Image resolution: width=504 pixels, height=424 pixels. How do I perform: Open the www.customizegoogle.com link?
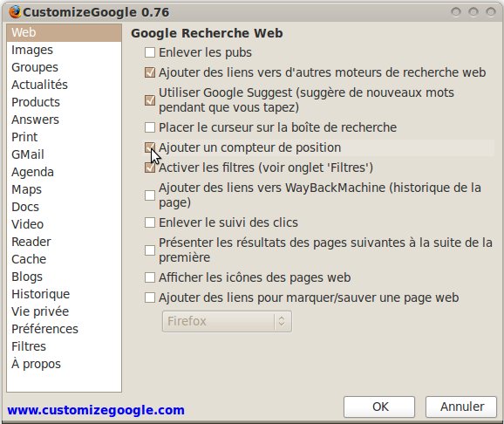(x=96, y=410)
